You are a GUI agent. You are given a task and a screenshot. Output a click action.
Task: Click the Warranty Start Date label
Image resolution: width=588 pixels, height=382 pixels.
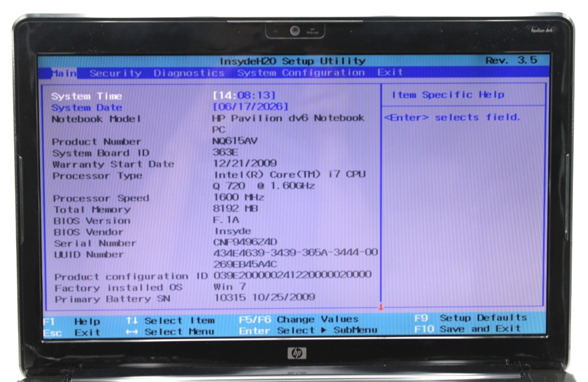click(113, 164)
